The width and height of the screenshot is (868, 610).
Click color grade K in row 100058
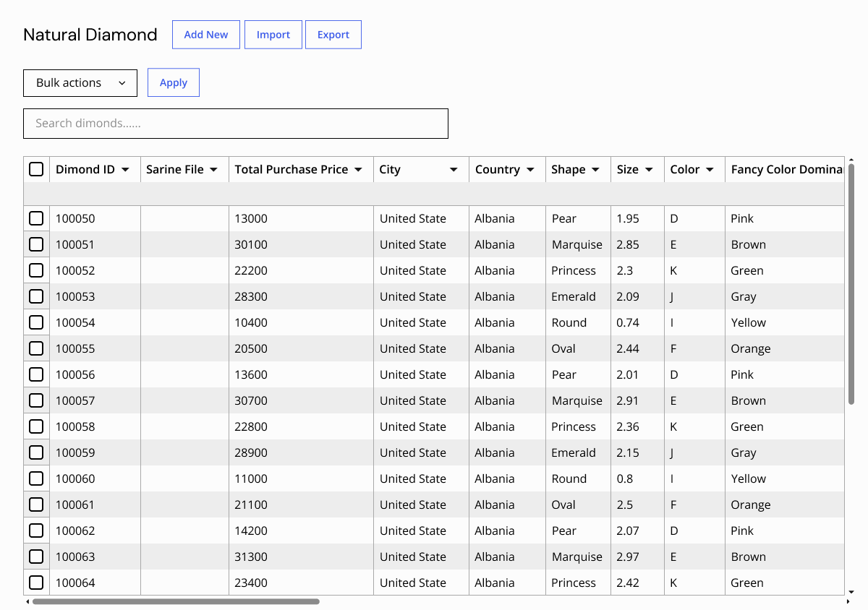coord(694,426)
